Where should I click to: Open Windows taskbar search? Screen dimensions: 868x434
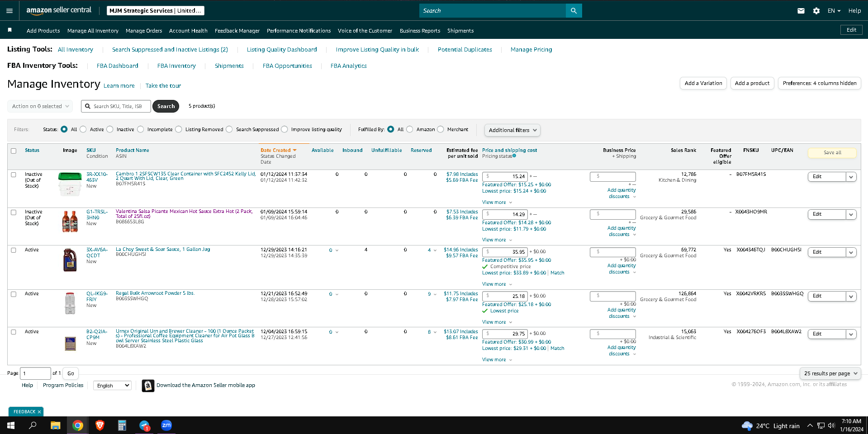33,425
